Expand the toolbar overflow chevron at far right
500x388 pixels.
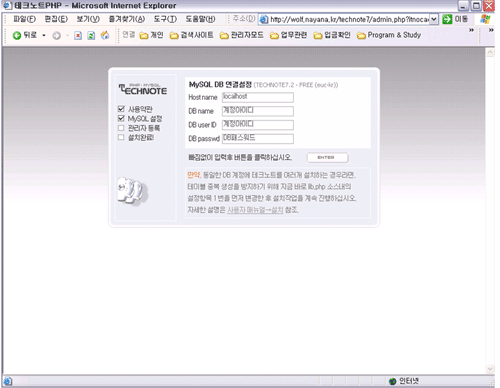click(491, 30)
